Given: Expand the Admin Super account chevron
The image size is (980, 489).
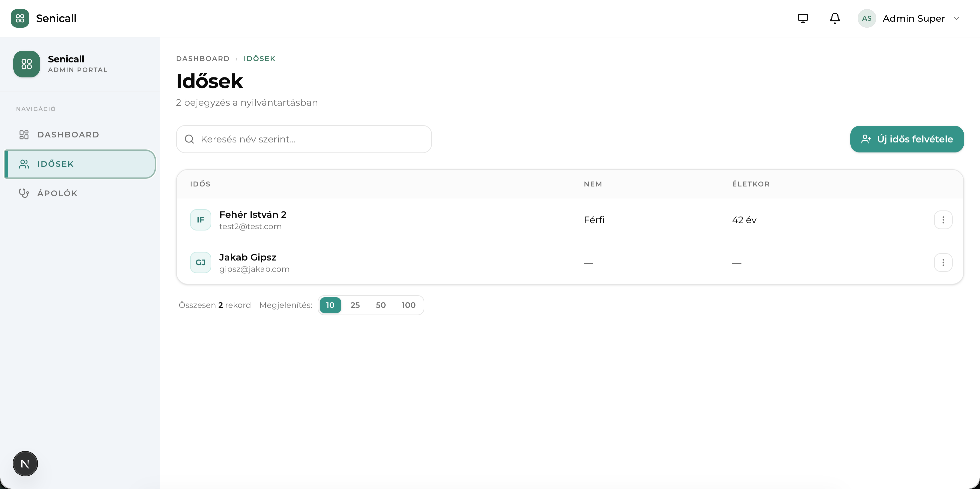Looking at the screenshot, I should [956, 18].
